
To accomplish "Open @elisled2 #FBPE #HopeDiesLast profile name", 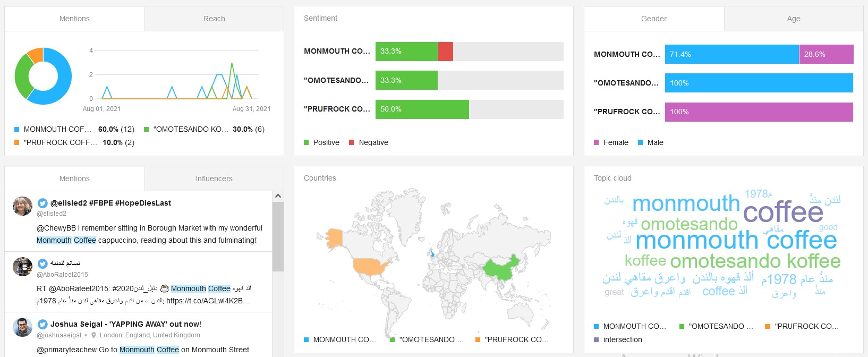I will tap(110, 203).
